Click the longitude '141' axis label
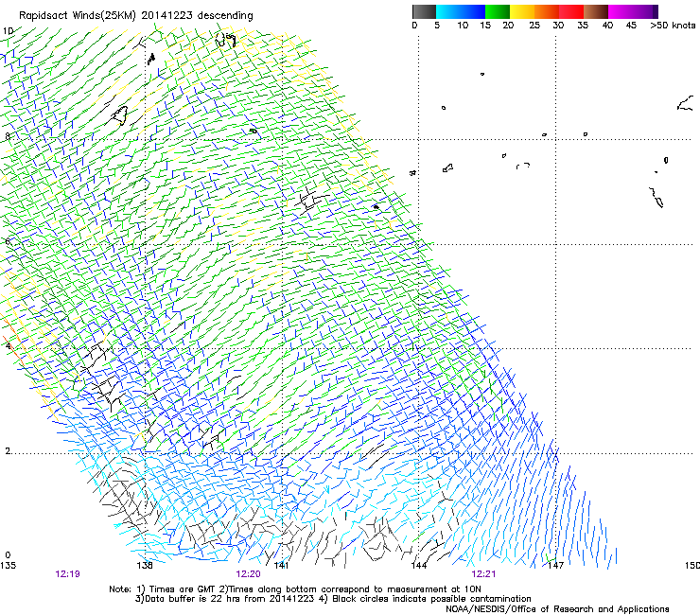 point(281,565)
